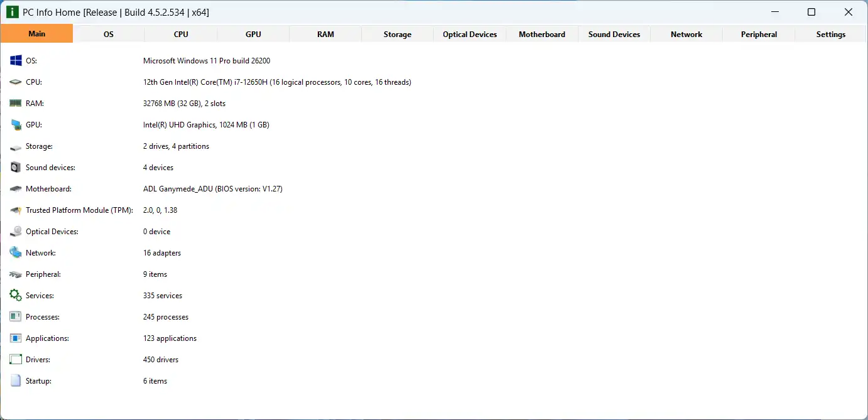Switch to the CPU tab
The height and width of the screenshot is (420, 868).
(x=181, y=35)
